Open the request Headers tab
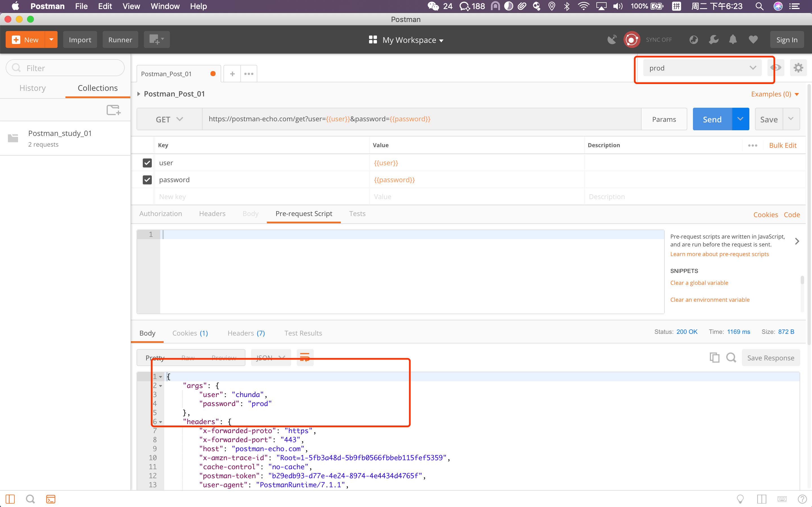This screenshot has height=507, width=812. pyautogui.click(x=212, y=213)
